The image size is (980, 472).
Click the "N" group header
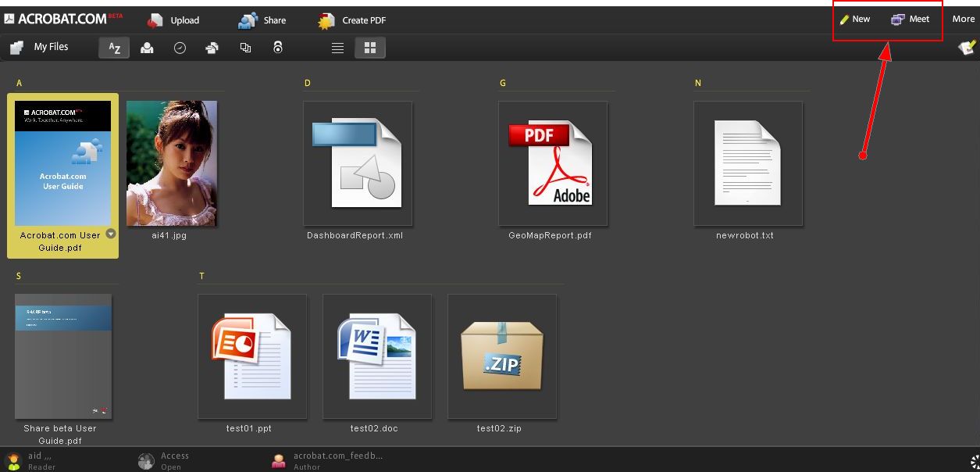(x=698, y=83)
